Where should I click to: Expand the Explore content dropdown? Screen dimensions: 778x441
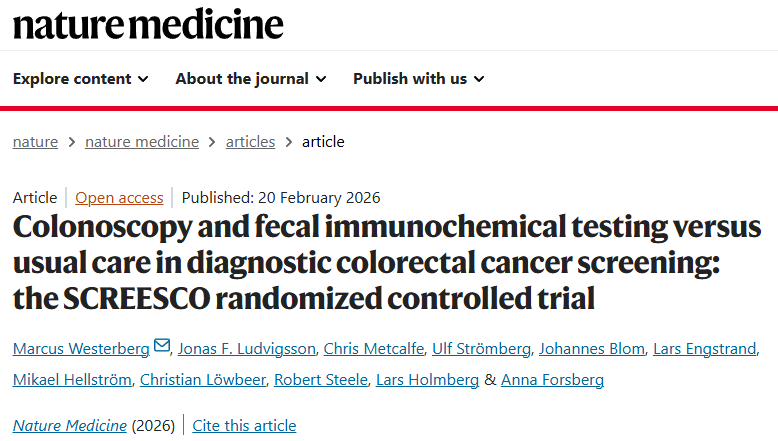pos(80,79)
